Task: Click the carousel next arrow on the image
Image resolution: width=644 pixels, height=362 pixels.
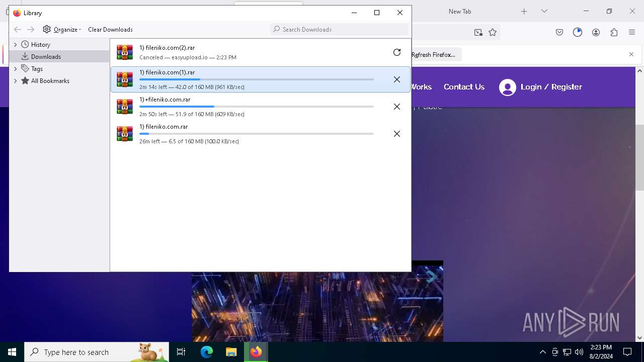Action: [431, 277]
